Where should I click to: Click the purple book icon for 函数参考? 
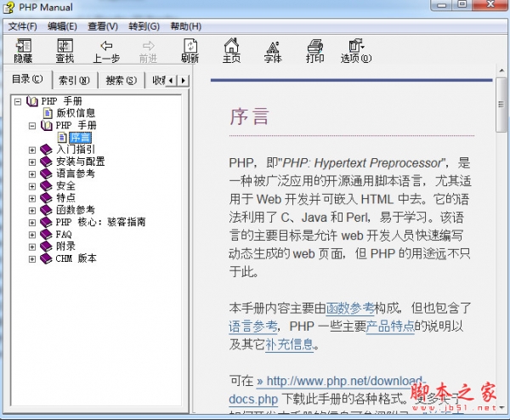[46, 210]
